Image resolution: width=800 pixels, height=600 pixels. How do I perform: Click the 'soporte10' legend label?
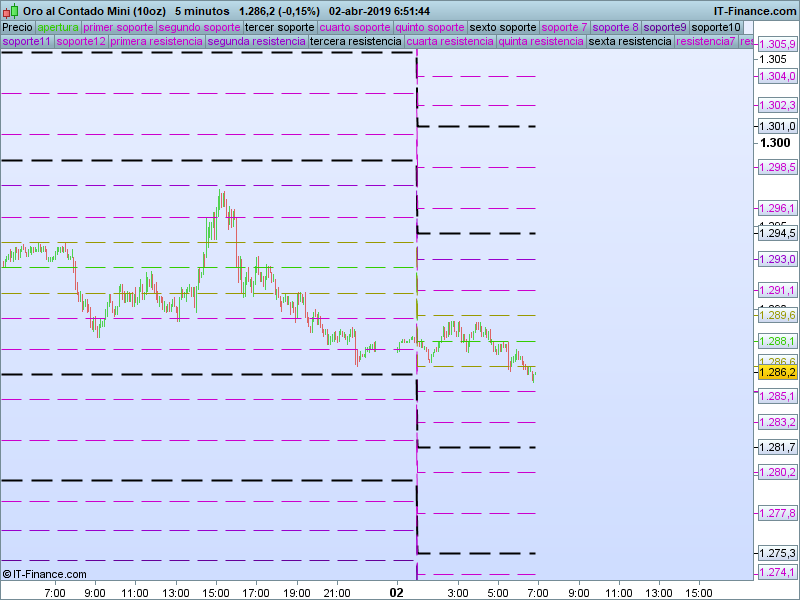(717, 27)
